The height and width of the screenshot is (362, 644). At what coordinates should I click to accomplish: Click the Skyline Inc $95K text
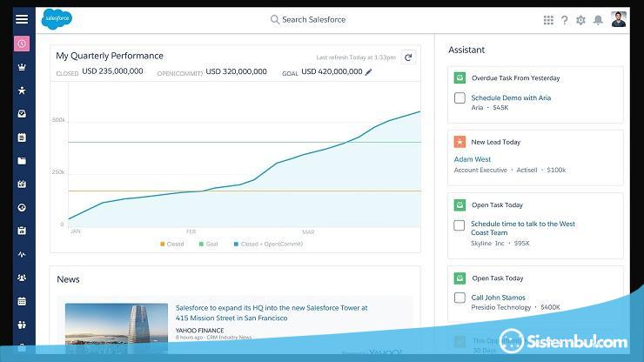(500, 244)
